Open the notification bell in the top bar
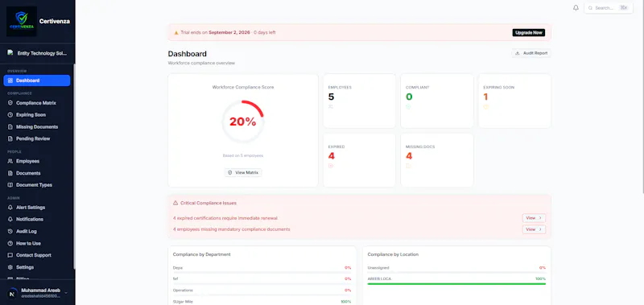Viewport: 644px width, 305px height. (x=576, y=8)
